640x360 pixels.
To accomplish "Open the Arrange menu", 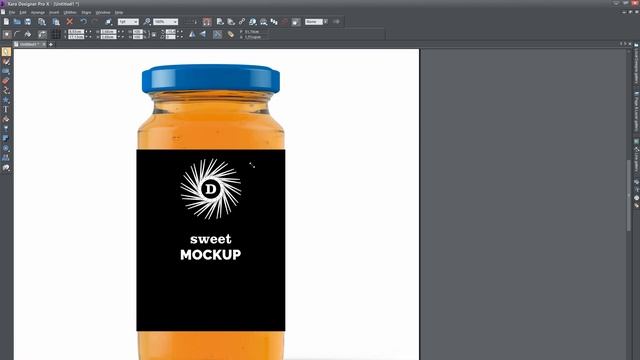I will click(38, 13).
